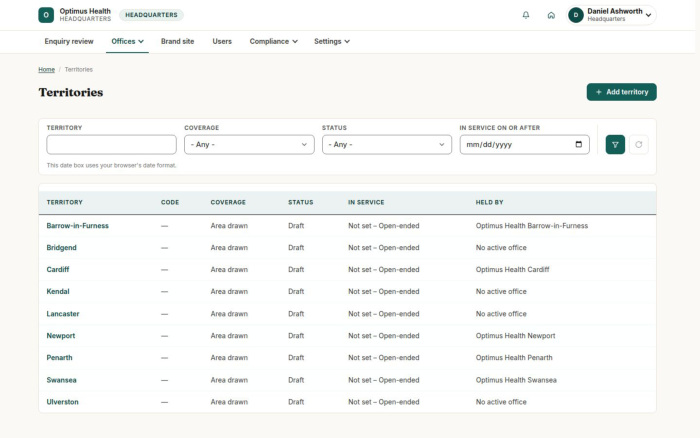
Task: Click the In service date input
Action: tap(525, 145)
